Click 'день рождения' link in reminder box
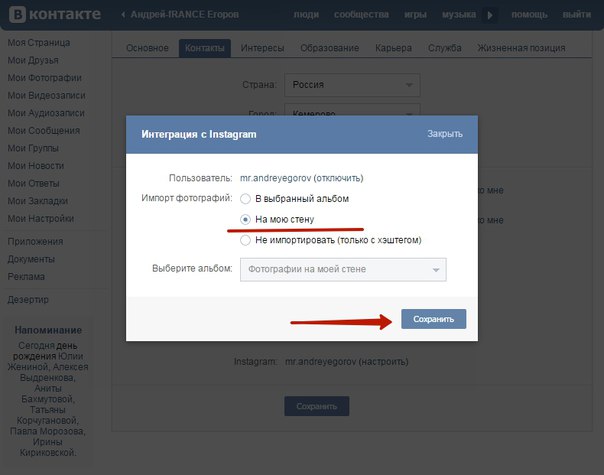Screen dimensions: 604x475 [45, 351]
